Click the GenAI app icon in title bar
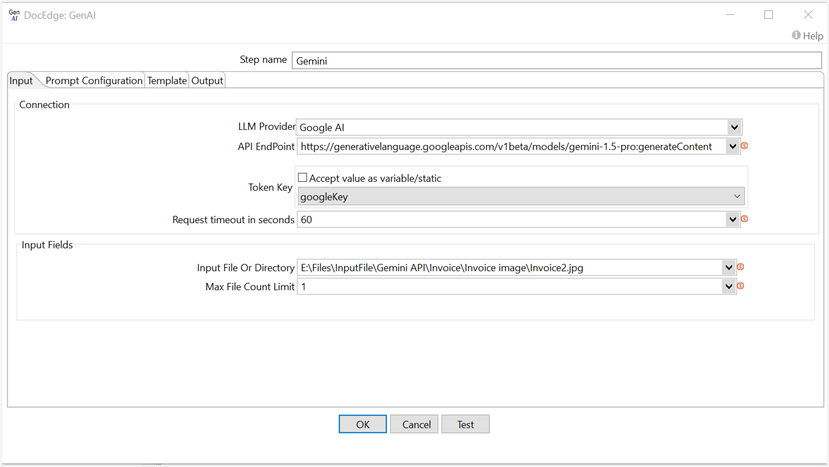This screenshot has height=467, width=829. coord(14,15)
